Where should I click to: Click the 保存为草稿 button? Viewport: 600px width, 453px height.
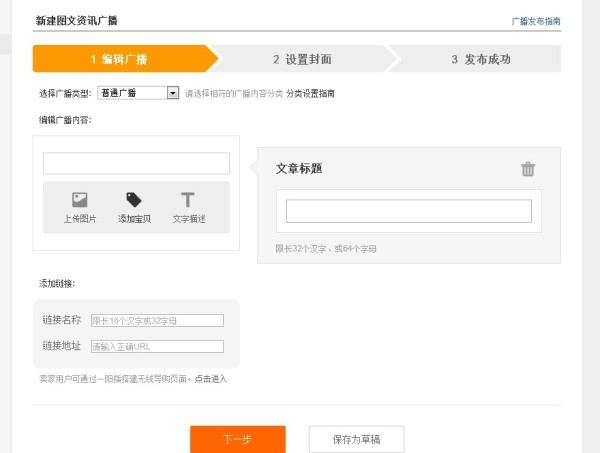pos(356,439)
